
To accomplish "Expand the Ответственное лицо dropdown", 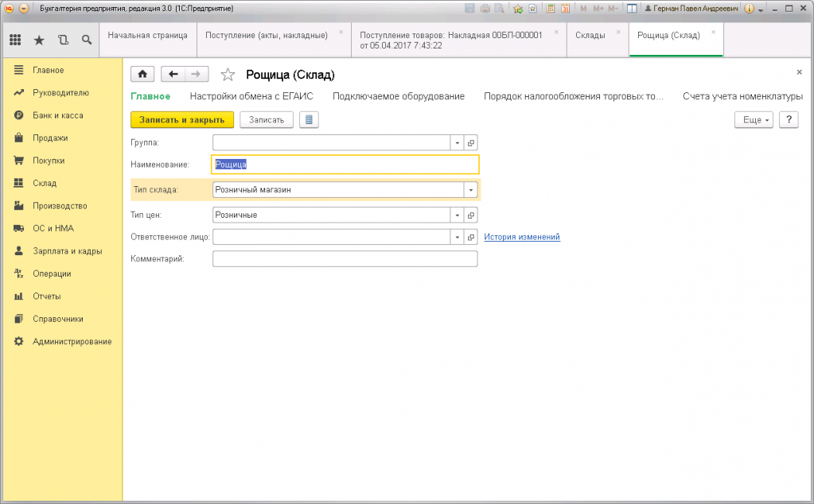I will click(457, 238).
